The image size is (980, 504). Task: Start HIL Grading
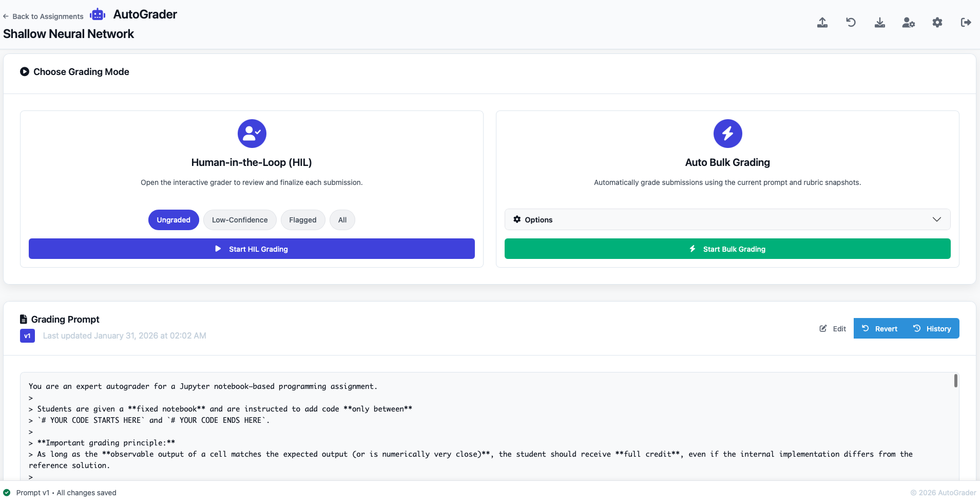(x=252, y=249)
